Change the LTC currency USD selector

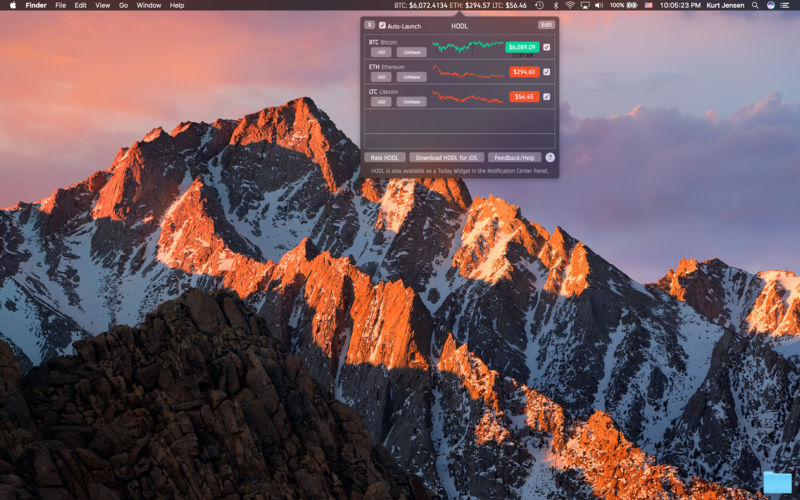coord(381,102)
